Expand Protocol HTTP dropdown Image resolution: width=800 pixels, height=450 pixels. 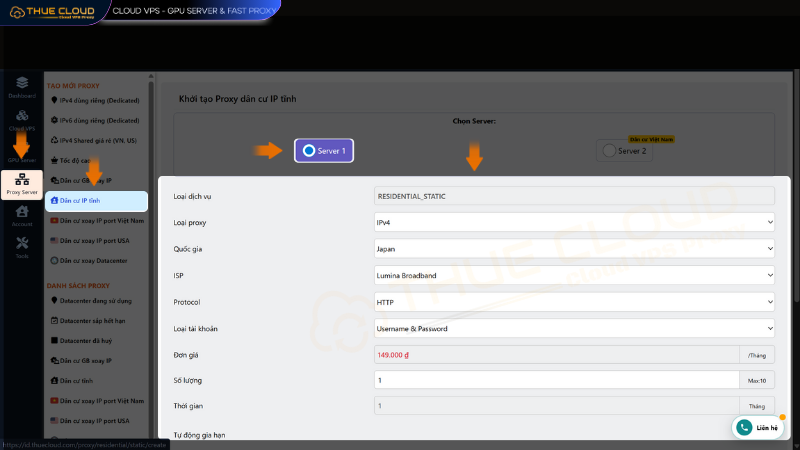click(574, 302)
